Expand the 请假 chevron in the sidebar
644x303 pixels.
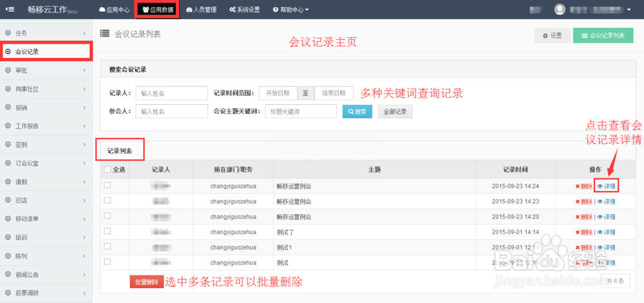(x=84, y=181)
